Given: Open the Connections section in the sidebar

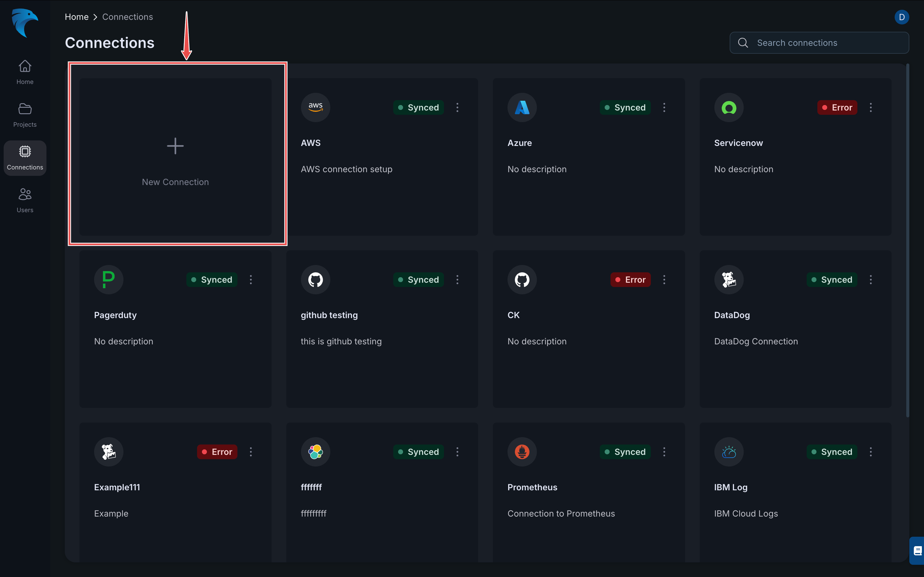Looking at the screenshot, I should 24,158.
